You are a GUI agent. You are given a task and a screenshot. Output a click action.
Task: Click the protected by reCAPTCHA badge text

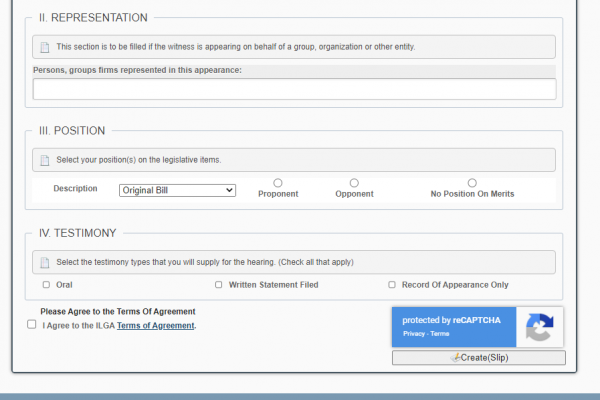tap(451, 320)
